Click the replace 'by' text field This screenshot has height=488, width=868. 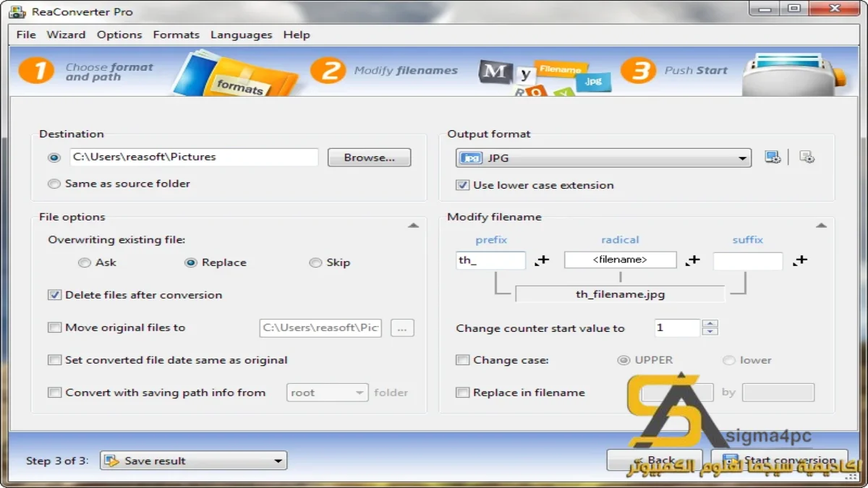(x=778, y=393)
